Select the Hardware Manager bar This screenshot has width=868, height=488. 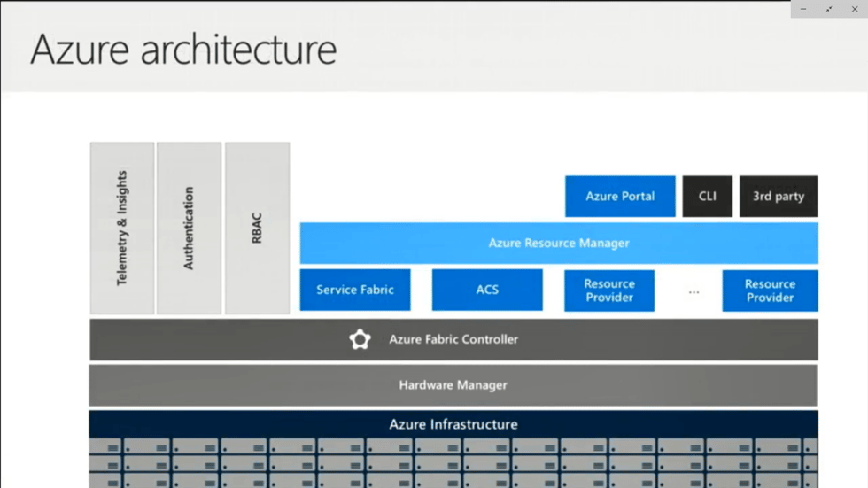coord(453,385)
